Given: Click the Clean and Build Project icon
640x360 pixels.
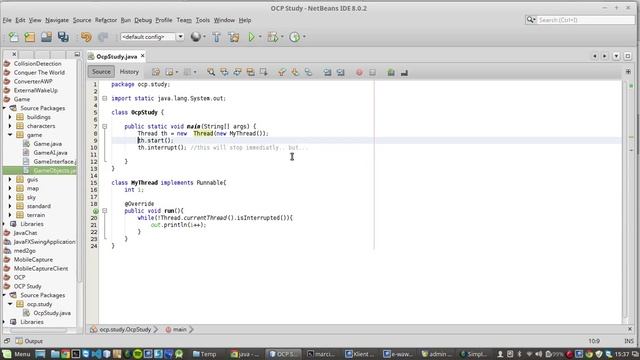Looking at the screenshot, I should click(234, 37).
